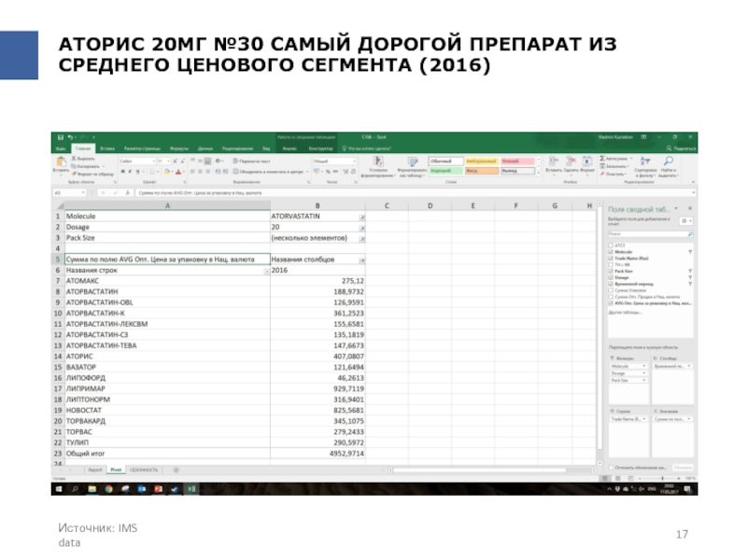Image resolution: width=747 pixels, height=560 pixels.
Task: Open the Insert (Вставка) ribbon tab
Action: pyautogui.click(x=107, y=147)
